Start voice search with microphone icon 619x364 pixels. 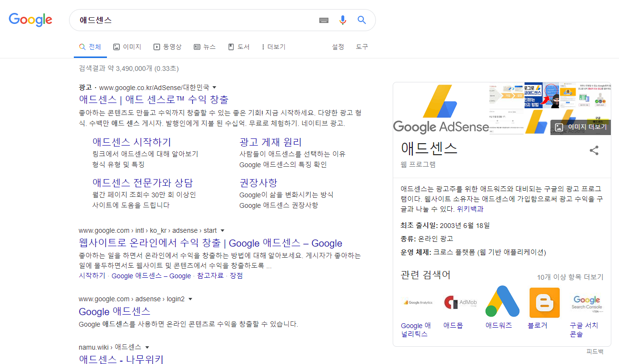point(343,20)
